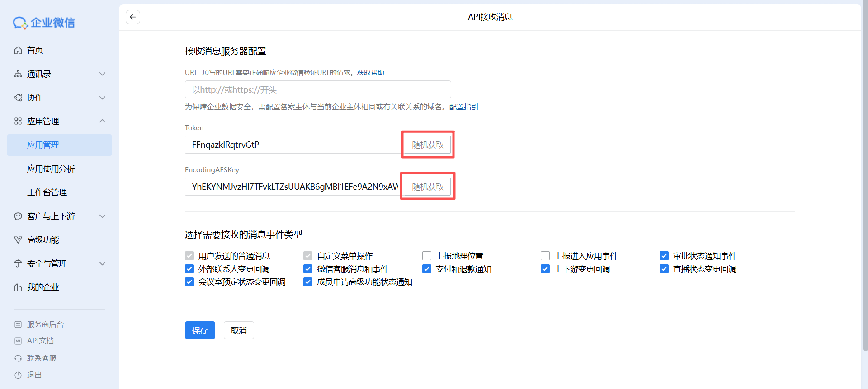The width and height of the screenshot is (868, 389).
Task: Click the 首页 home icon
Action: tap(18, 50)
